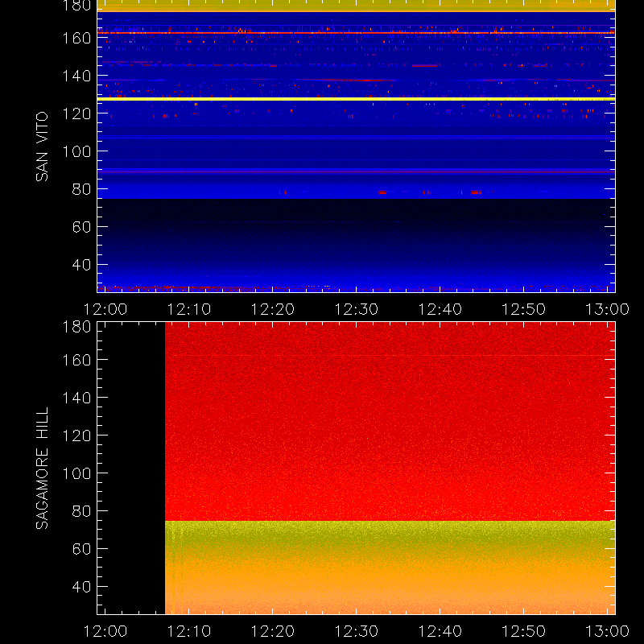Pick the 60 label on Sagamore Hill axis

tap(81, 549)
